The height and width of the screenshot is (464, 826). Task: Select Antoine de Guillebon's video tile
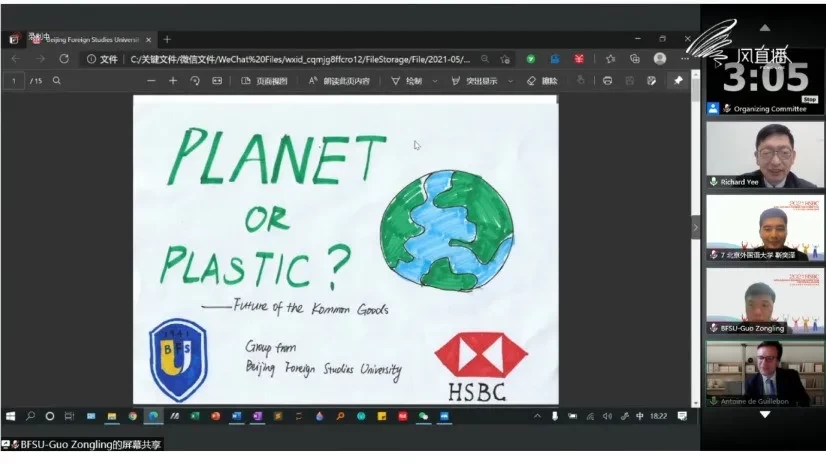[x=765, y=373]
